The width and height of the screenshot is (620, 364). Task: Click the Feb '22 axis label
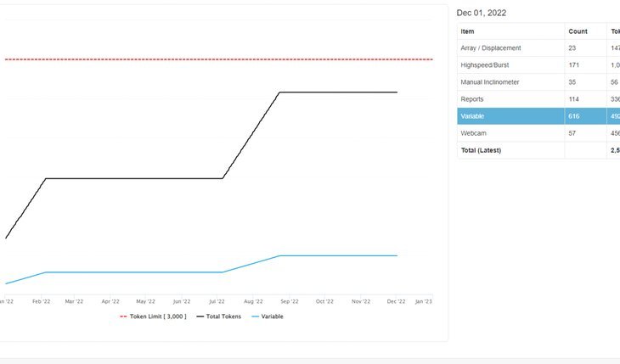point(41,301)
